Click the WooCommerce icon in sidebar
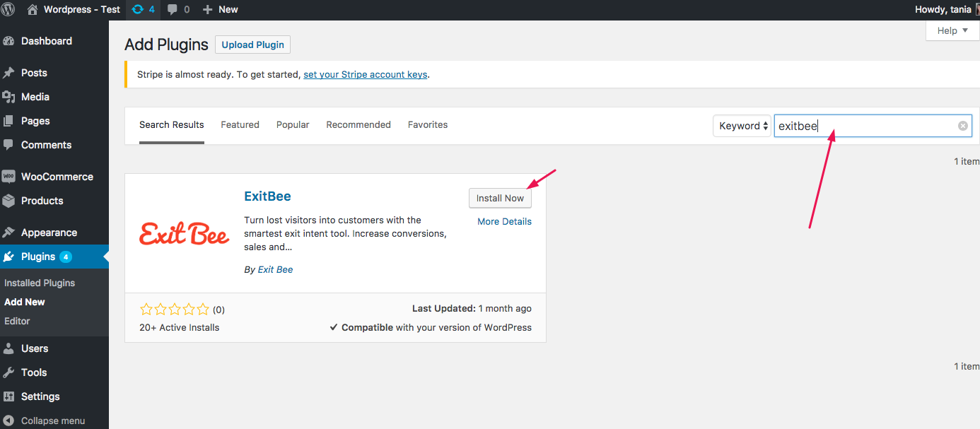The height and width of the screenshot is (429, 980). pos(8,177)
